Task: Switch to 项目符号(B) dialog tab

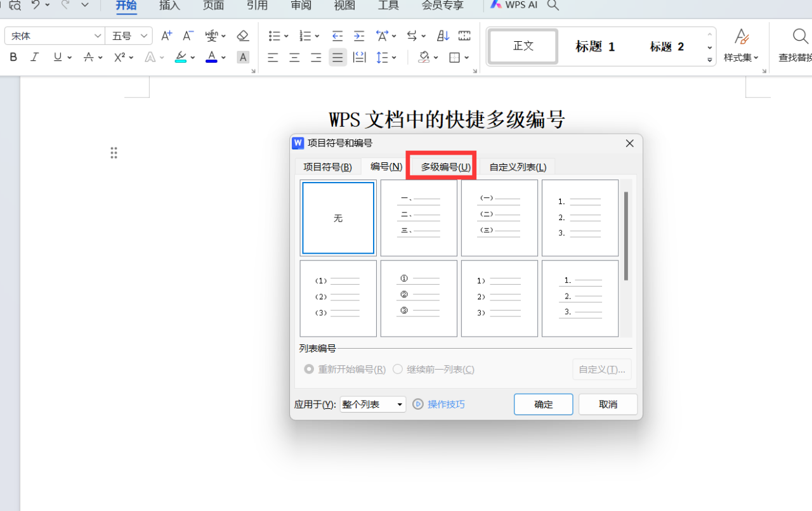Action: tap(327, 167)
